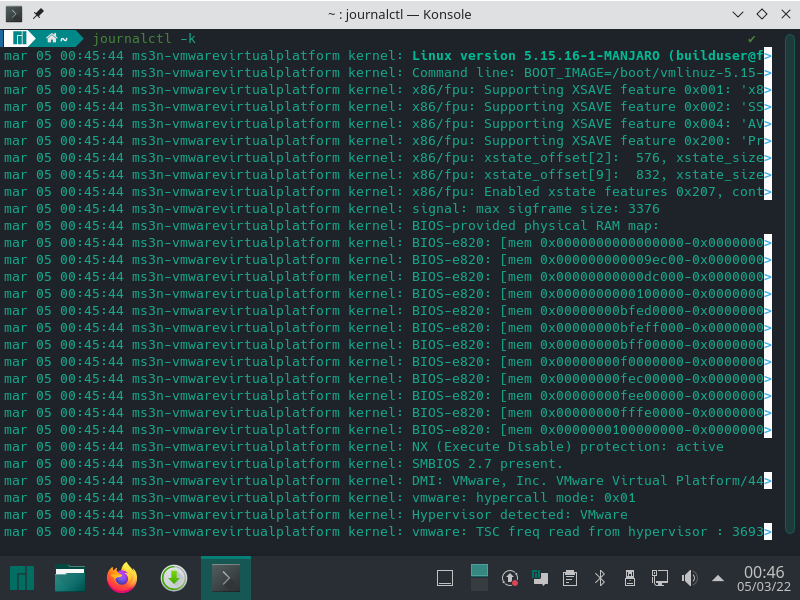The image size is (800, 600).
Task: Open Bluetooth tray icon
Action: click(x=599, y=579)
